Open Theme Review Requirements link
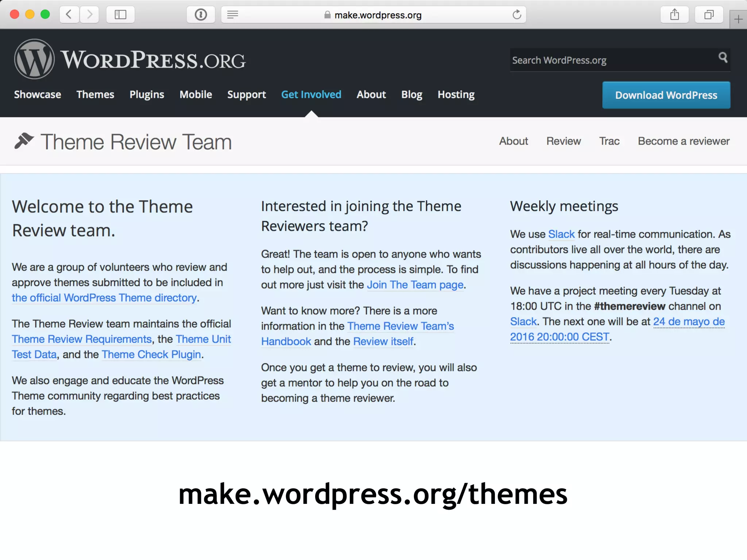The image size is (747, 560). 82,339
